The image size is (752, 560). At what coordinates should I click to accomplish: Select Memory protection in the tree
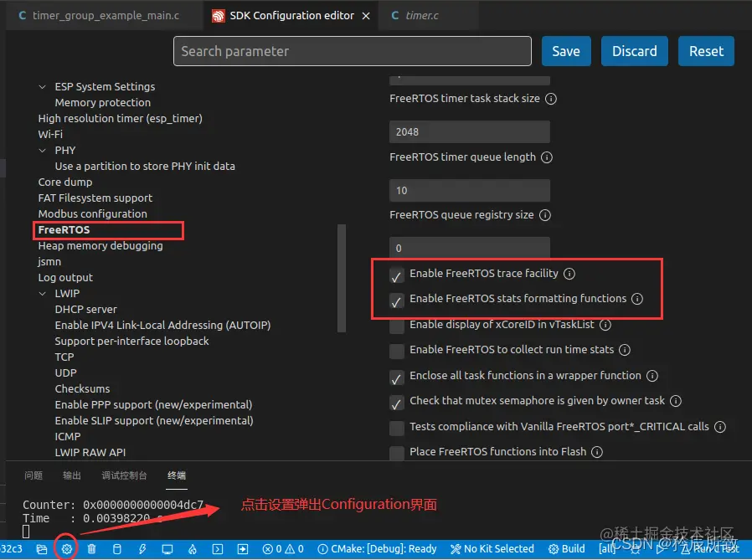click(103, 103)
